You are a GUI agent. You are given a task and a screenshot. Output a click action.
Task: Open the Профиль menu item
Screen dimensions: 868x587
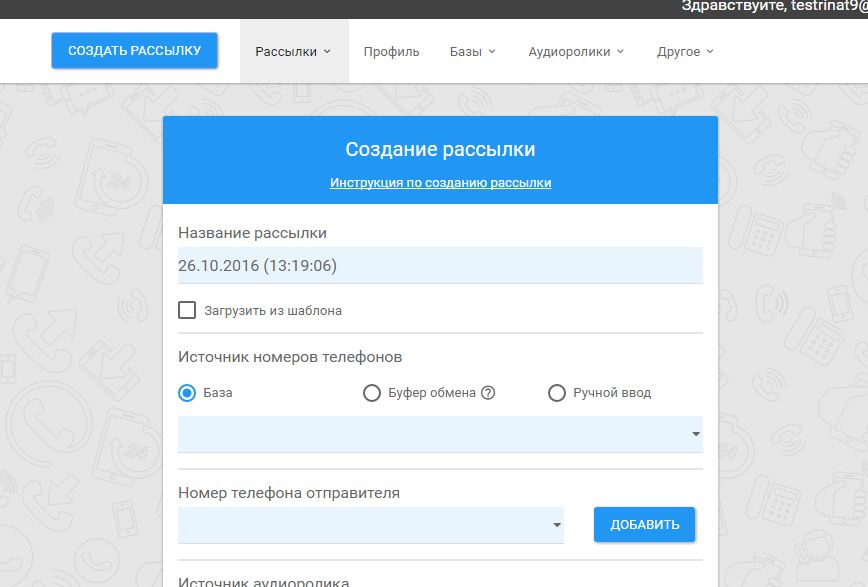[391, 52]
